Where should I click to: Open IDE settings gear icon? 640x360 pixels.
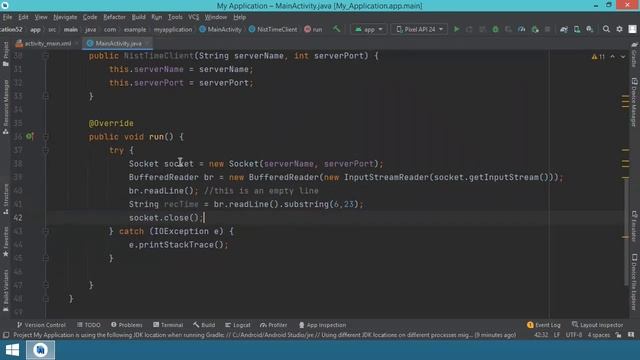[619, 29]
